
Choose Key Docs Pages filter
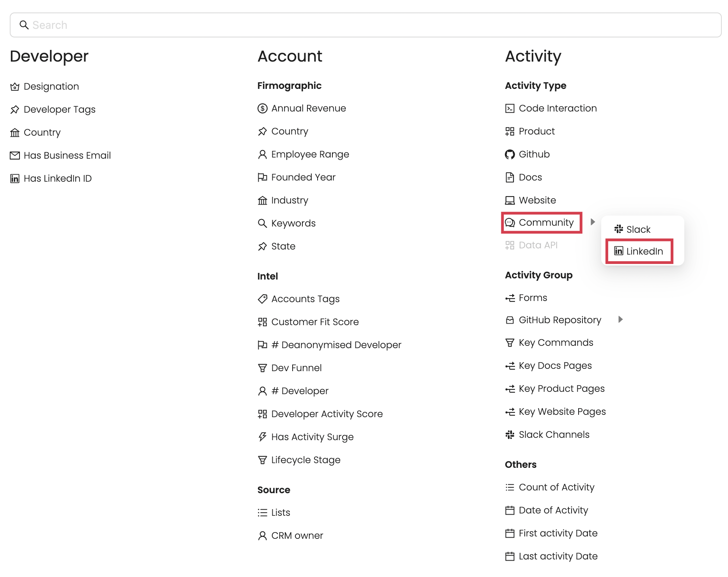555,366
